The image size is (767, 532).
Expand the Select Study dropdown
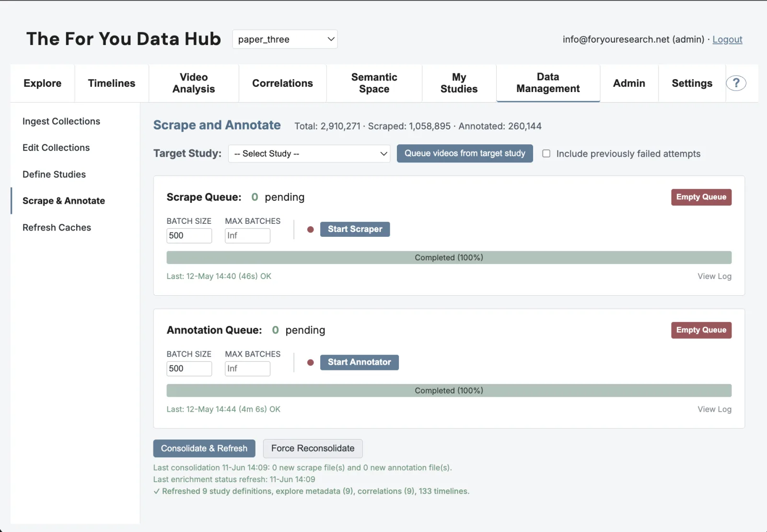309,154
